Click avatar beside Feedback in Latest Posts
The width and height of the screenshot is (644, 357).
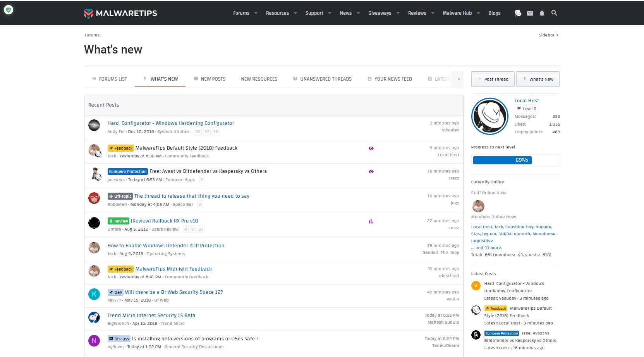tap(476, 310)
